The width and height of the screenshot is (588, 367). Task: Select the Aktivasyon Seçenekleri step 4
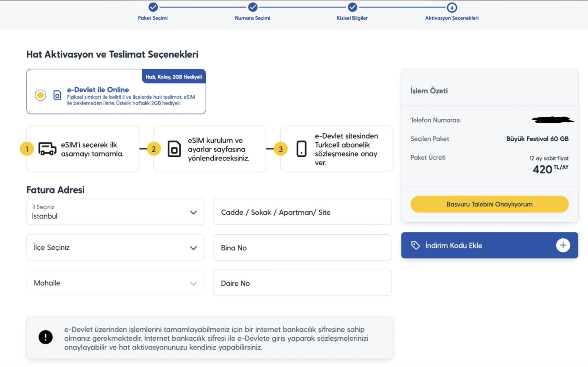(452, 8)
